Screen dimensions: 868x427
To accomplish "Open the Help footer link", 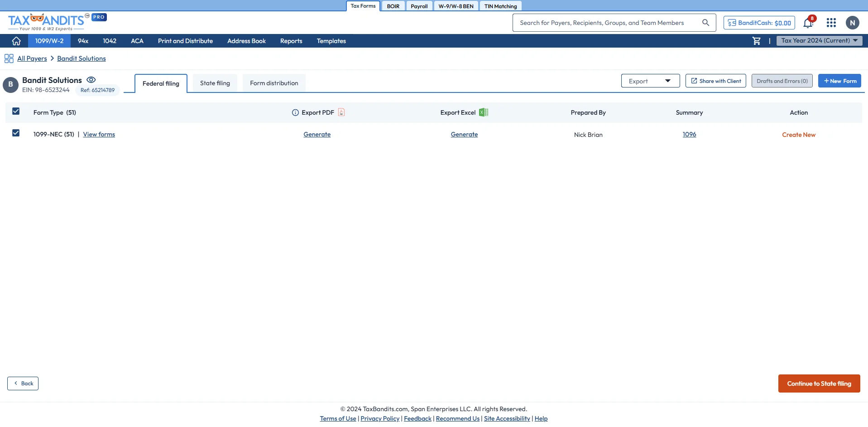I will (541, 418).
